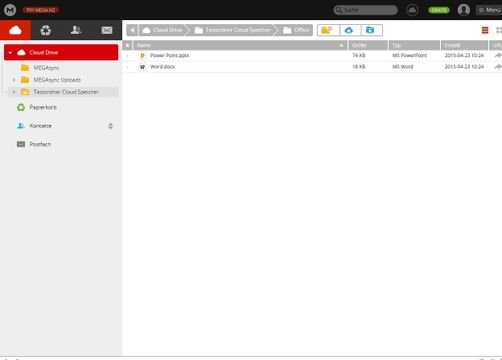Open the Menü button
The height and width of the screenshot is (360, 502).
point(489,10)
